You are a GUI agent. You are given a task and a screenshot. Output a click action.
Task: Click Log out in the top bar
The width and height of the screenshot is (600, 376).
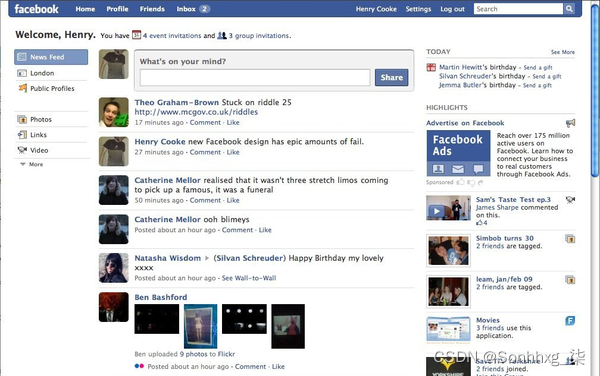pyautogui.click(x=452, y=9)
